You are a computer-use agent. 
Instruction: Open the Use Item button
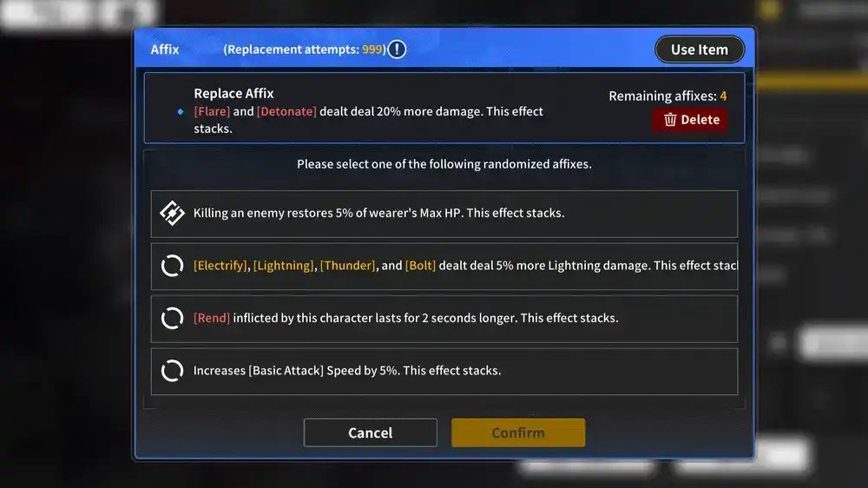tap(700, 49)
